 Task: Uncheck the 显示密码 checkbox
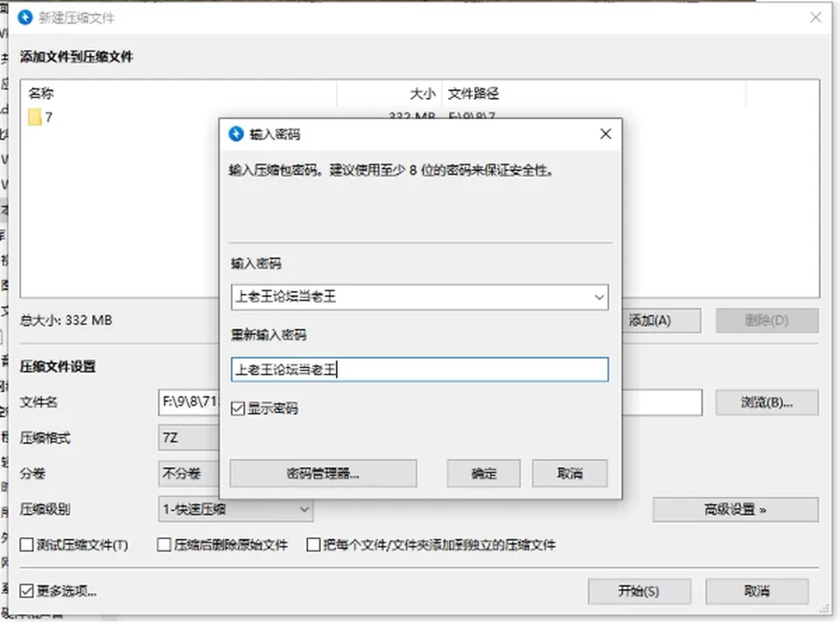pyautogui.click(x=237, y=409)
